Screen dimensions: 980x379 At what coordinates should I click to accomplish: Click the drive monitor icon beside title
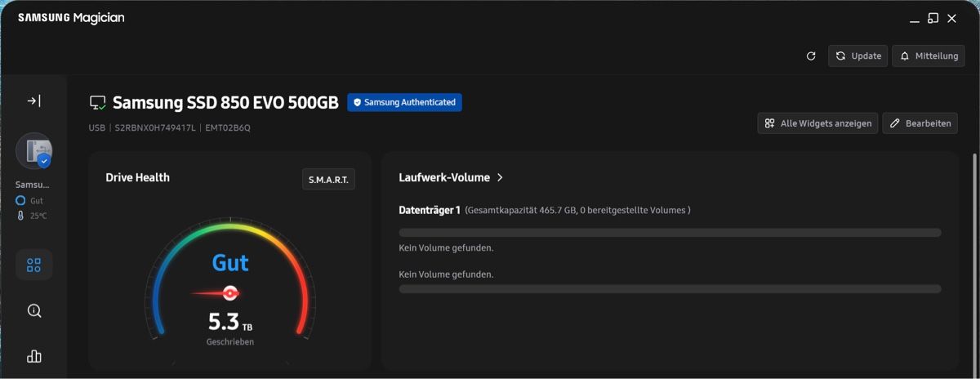[x=98, y=103]
